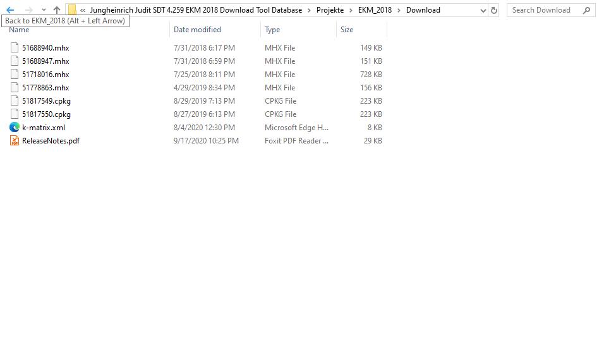Screen dimensions: 604x364
Task: Click date 4/29/2019 8:34 PM
Action: 204,87
